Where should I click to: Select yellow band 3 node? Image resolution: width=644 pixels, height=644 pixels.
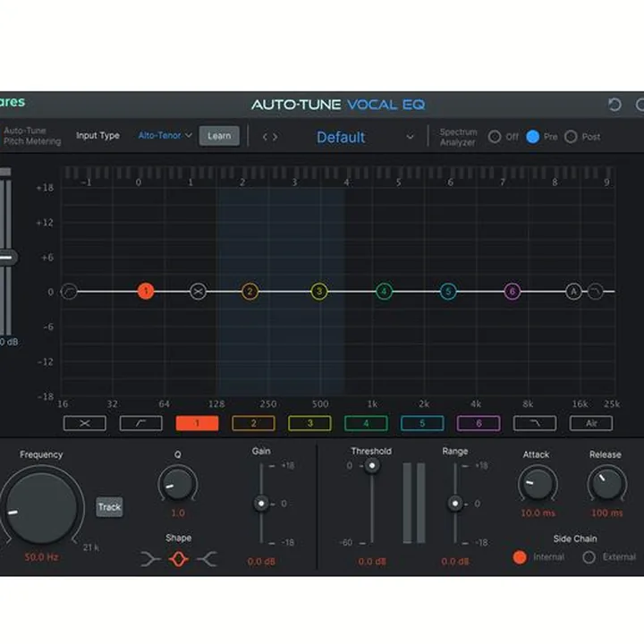tap(319, 292)
